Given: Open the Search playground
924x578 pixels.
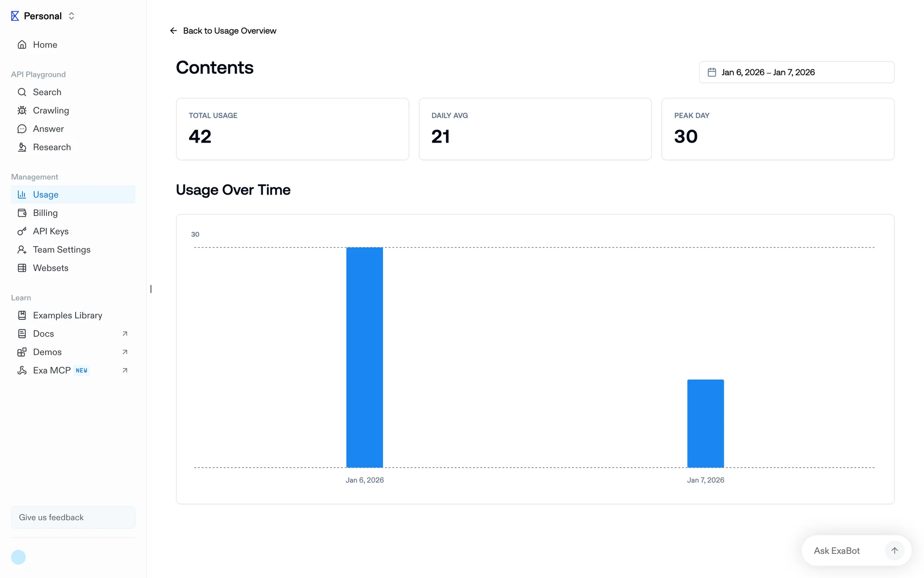Looking at the screenshot, I should tap(47, 92).
